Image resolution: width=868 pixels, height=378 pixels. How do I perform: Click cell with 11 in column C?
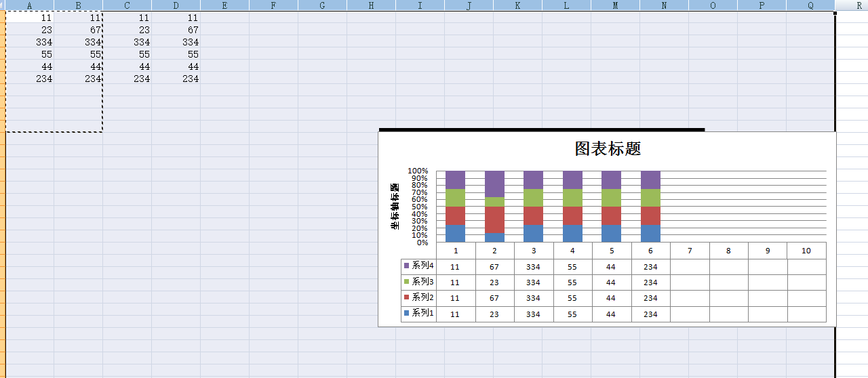tap(127, 18)
